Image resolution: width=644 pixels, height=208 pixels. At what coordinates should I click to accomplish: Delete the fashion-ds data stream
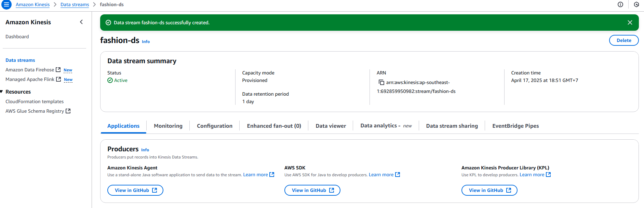[x=624, y=40]
